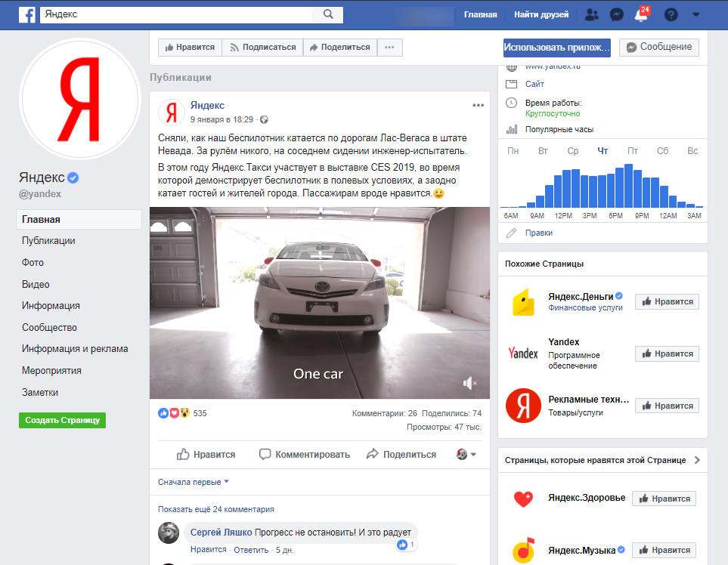Like Яндекс.Здоровье page with Нравится

pyautogui.click(x=664, y=499)
